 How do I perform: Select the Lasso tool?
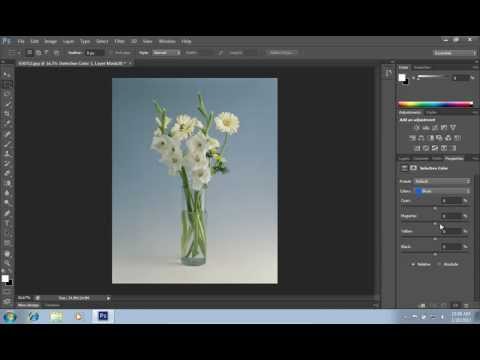[x=7, y=94]
